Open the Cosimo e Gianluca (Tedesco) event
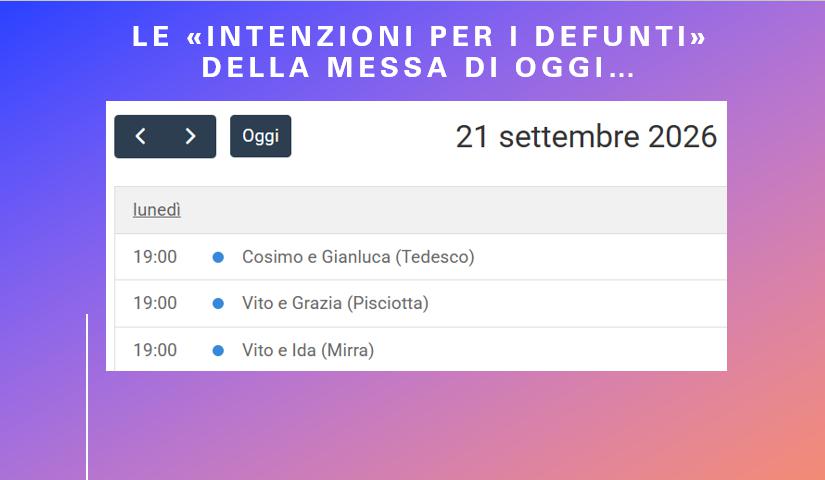This screenshot has width=825, height=480. point(358,257)
